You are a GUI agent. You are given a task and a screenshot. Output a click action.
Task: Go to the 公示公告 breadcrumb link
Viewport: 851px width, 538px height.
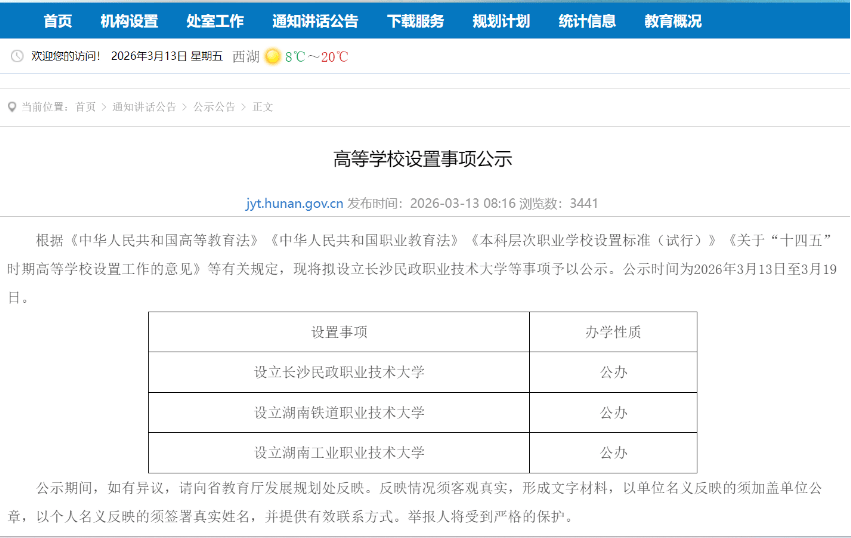214,107
